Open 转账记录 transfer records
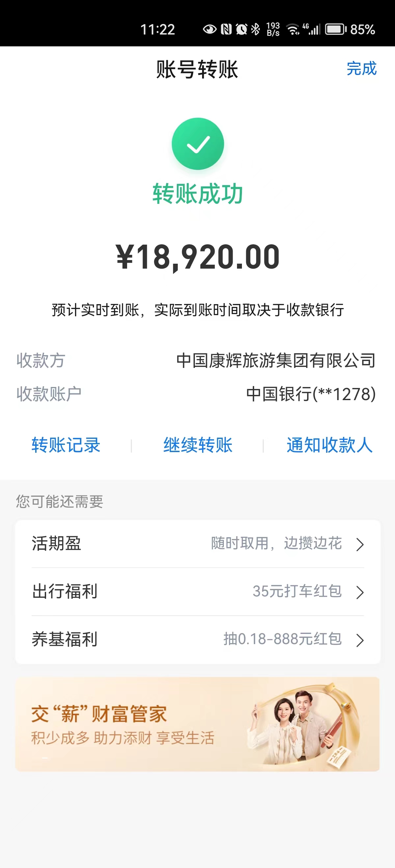The width and height of the screenshot is (395, 868). click(x=66, y=445)
